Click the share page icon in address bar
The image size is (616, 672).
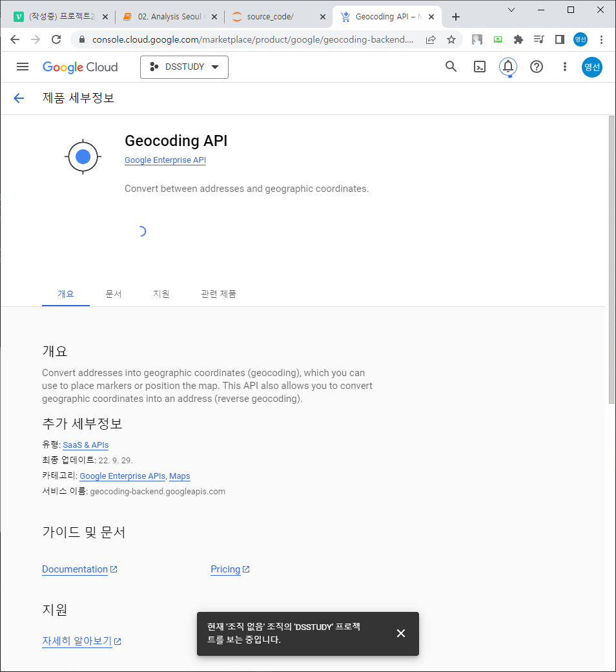(x=431, y=40)
